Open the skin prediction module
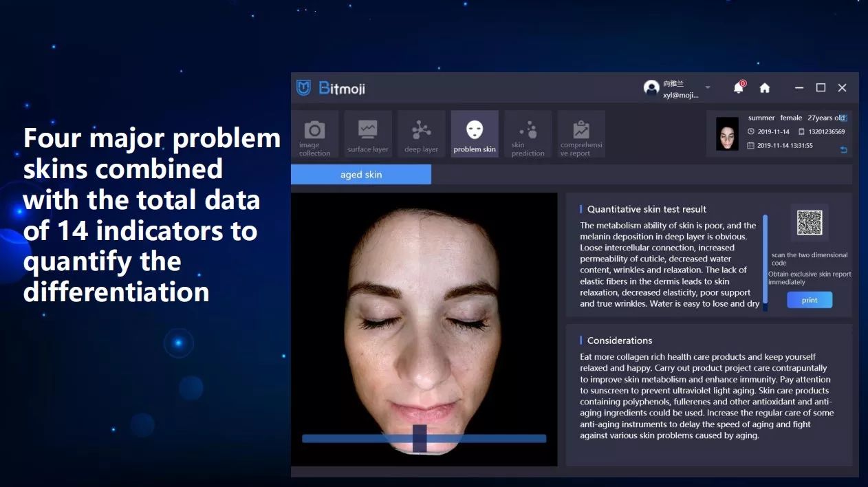The width and height of the screenshot is (868, 487). (x=528, y=134)
